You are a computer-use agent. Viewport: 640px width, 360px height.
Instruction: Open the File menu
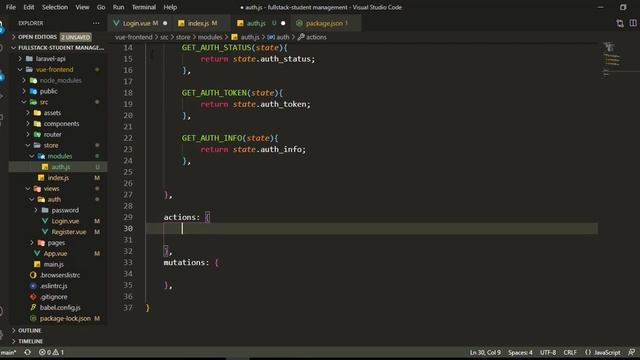pos(11,7)
